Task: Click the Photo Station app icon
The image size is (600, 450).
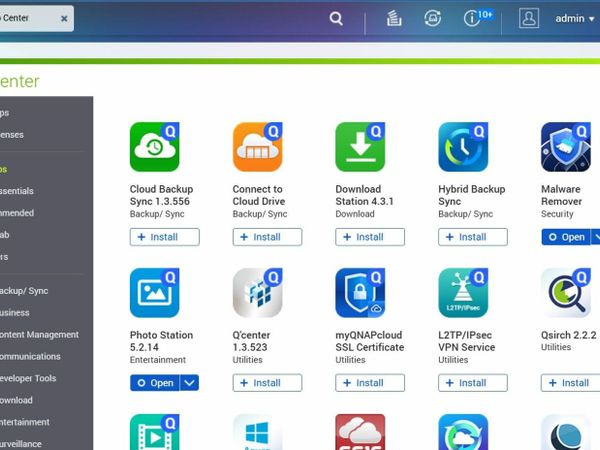Action: coord(155,293)
